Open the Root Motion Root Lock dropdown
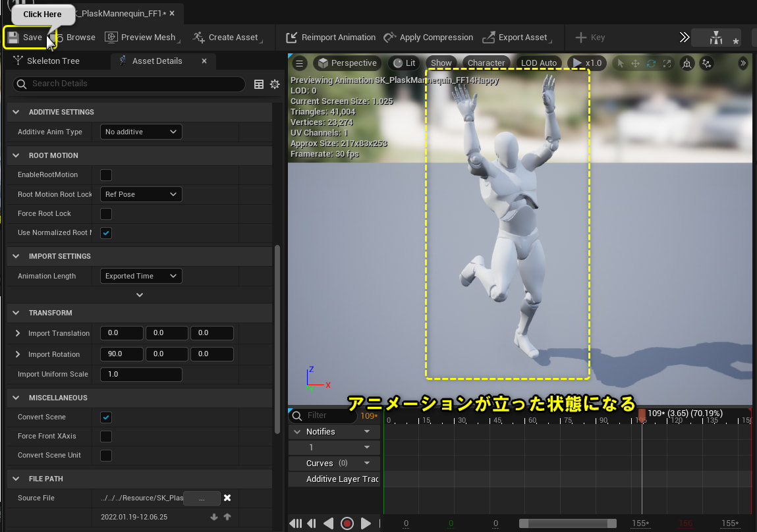 tap(141, 195)
